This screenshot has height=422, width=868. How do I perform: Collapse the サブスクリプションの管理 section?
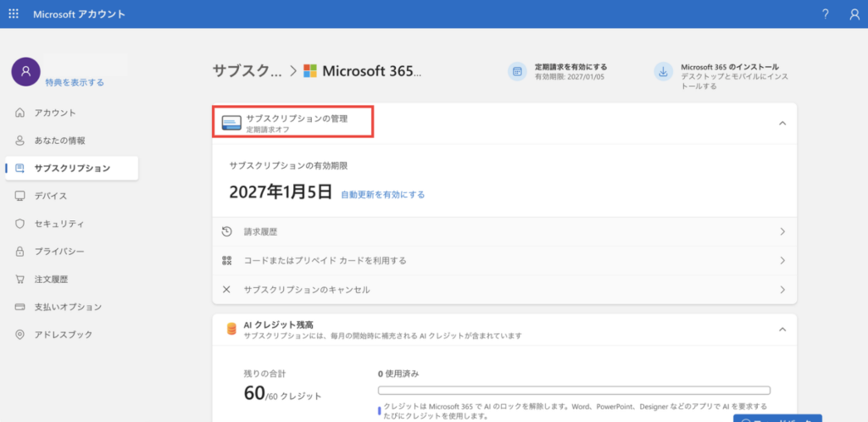pos(782,123)
